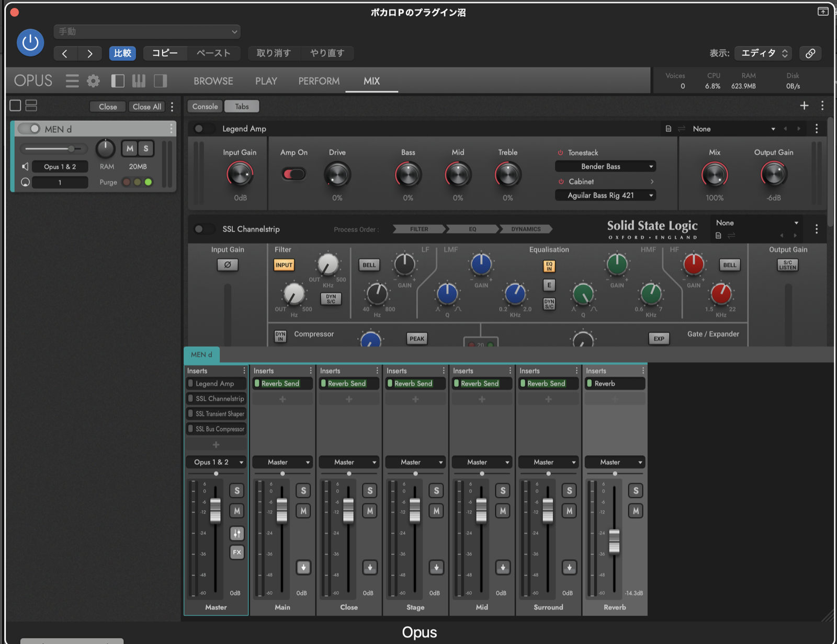Solo the Reverb channel
Screen dimensions: 837x644
[x=636, y=491]
